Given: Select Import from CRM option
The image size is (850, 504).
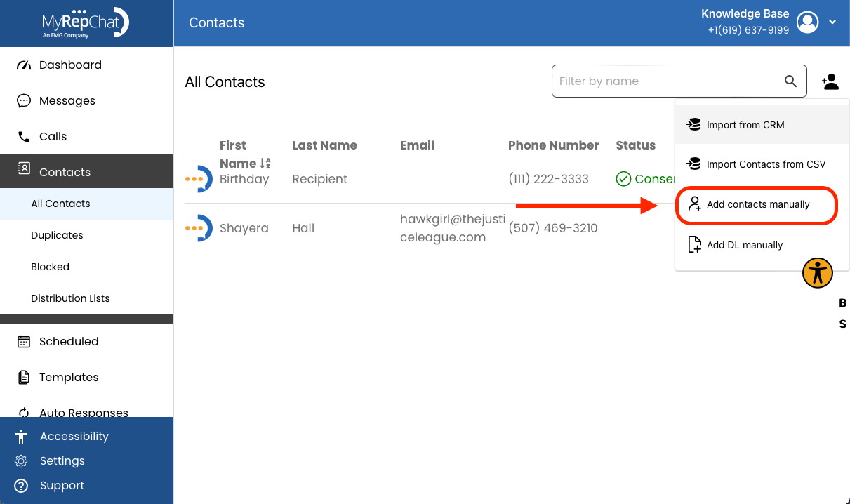Looking at the screenshot, I should pos(762,125).
